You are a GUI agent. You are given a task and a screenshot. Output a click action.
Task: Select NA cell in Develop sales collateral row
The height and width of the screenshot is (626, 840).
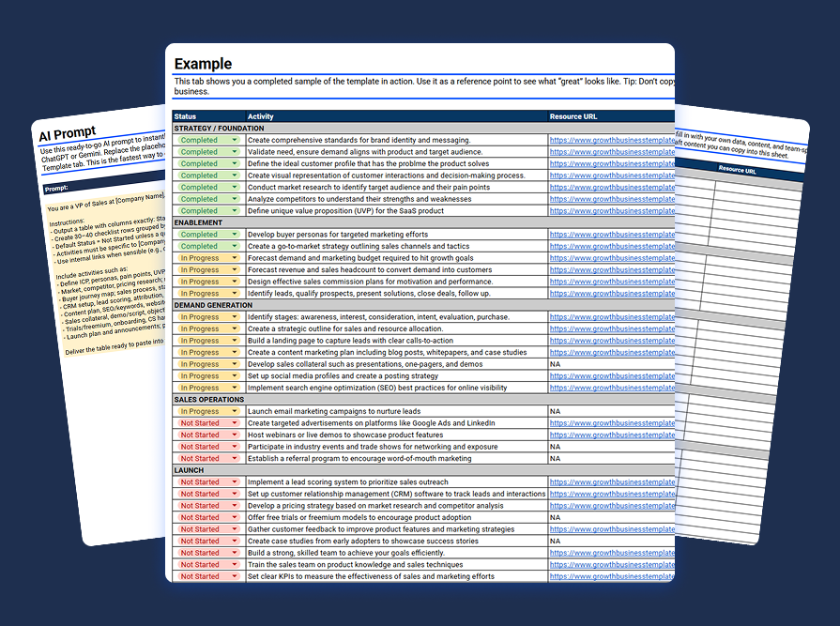611,363
